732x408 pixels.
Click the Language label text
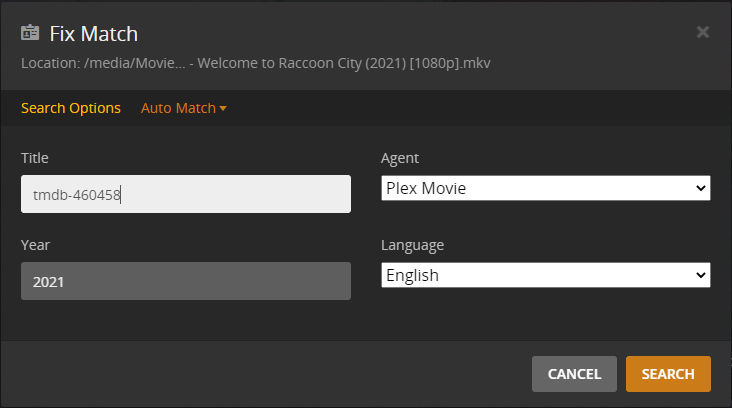pos(413,245)
